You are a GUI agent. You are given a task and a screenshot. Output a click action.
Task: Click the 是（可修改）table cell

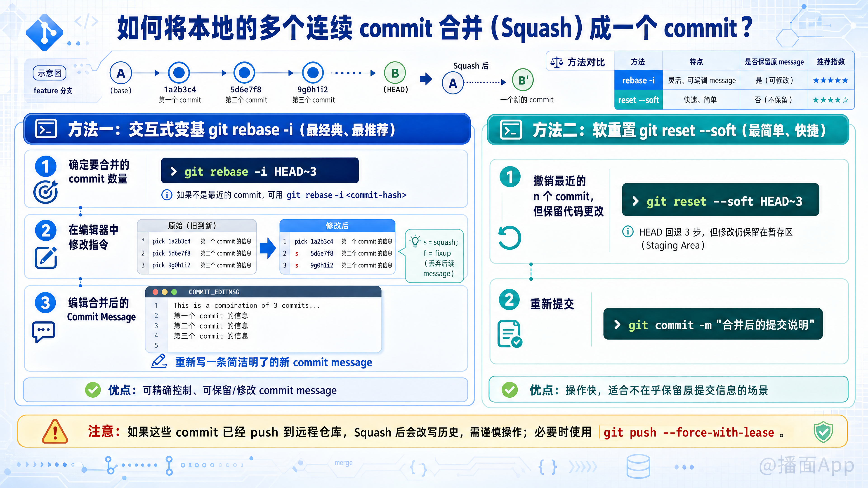[x=774, y=80]
